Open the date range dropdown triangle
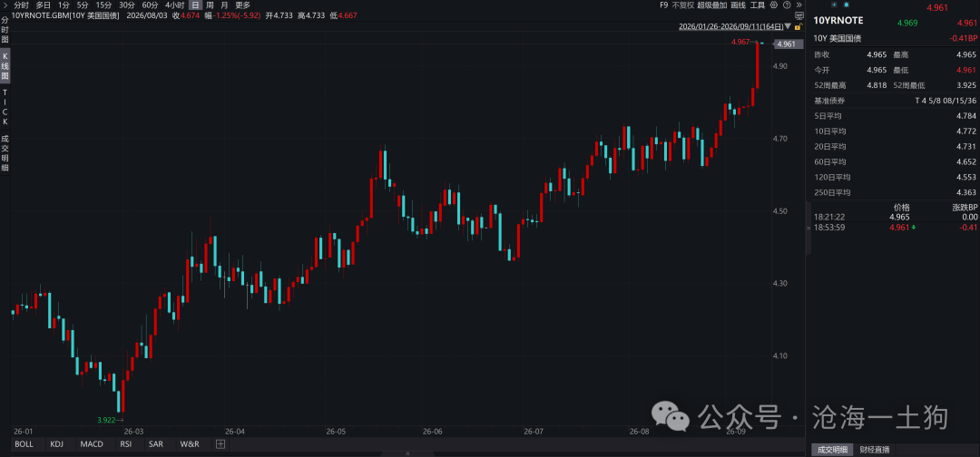 (x=789, y=27)
